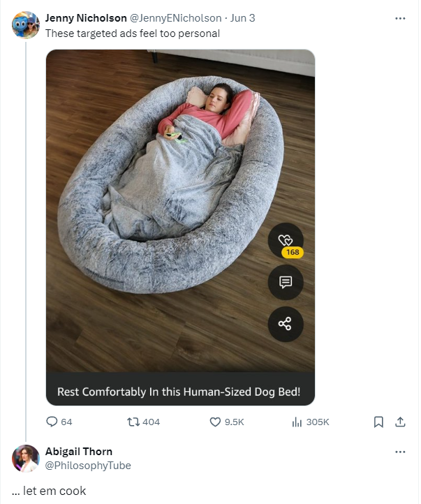Open the @JennyENicholson handle link
Image resolution: width=421 pixels, height=504 pixels.
[x=175, y=18]
